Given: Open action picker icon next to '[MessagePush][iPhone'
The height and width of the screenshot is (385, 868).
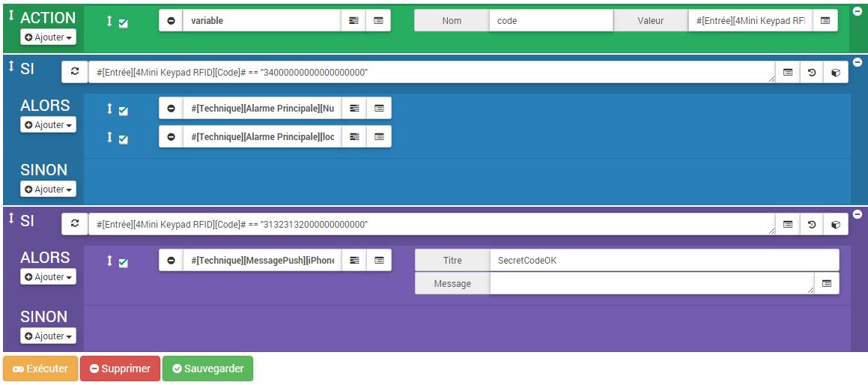Looking at the screenshot, I should coord(354,261).
